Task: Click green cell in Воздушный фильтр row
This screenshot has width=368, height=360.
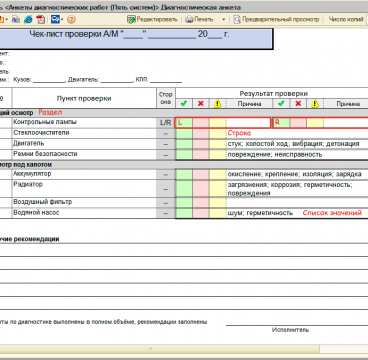Action: (184, 203)
